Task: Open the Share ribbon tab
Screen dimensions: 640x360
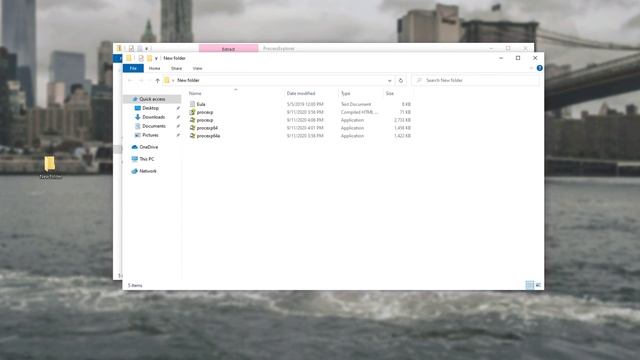Action: (176, 68)
